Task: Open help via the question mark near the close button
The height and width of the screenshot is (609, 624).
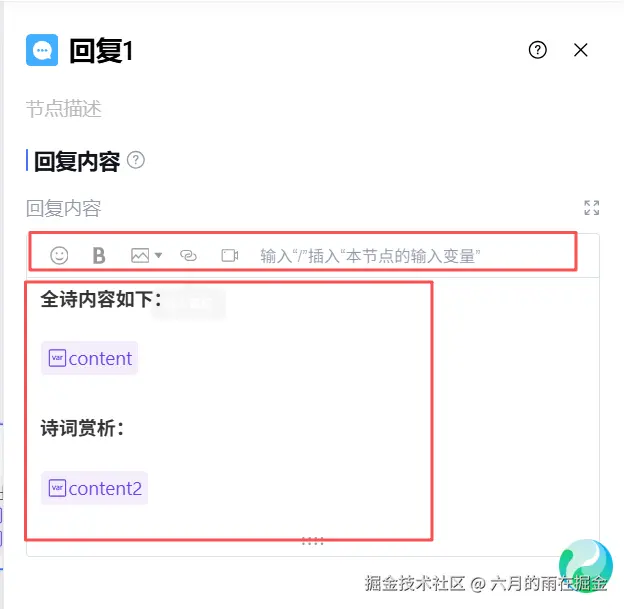Action: point(537,50)
